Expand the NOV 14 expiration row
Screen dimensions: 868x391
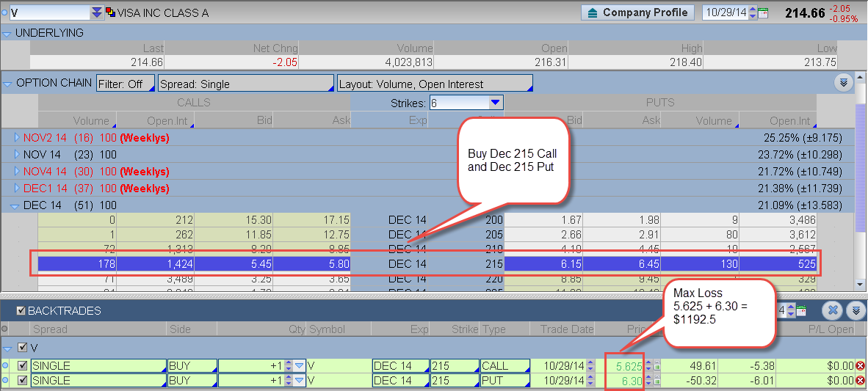click(17, 154)
